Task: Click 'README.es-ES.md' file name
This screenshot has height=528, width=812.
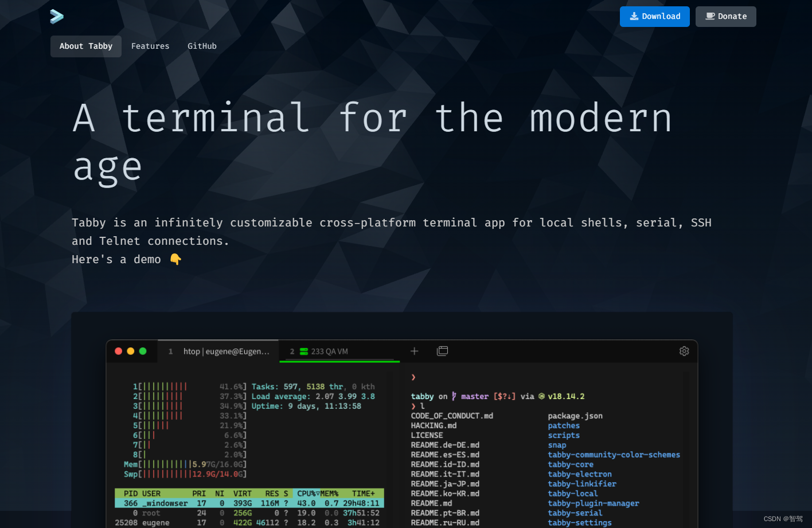Action: click(x=445, y=455)
